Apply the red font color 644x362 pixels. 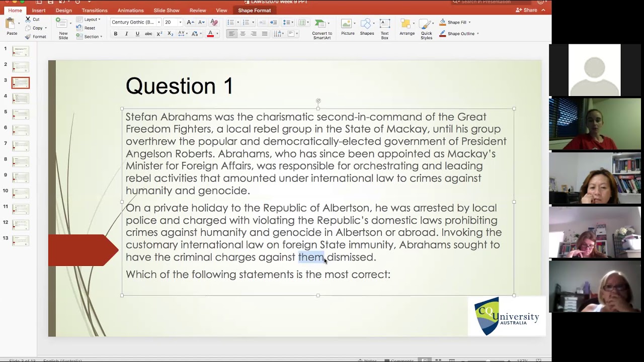pyautogui.click(x=210, y=34)
